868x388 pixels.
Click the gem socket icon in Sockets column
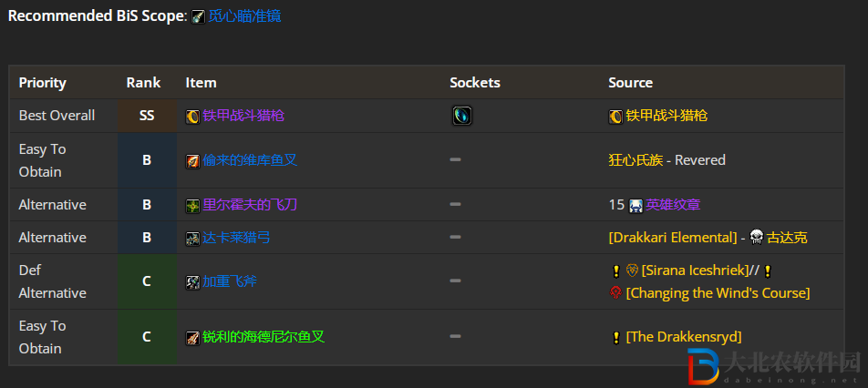(x=462, y=116)
